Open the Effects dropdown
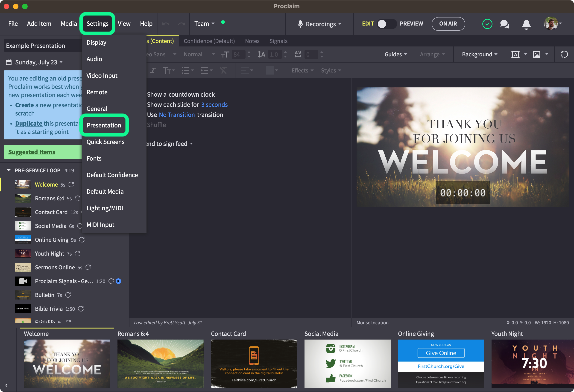 click(x=302, y=71)
